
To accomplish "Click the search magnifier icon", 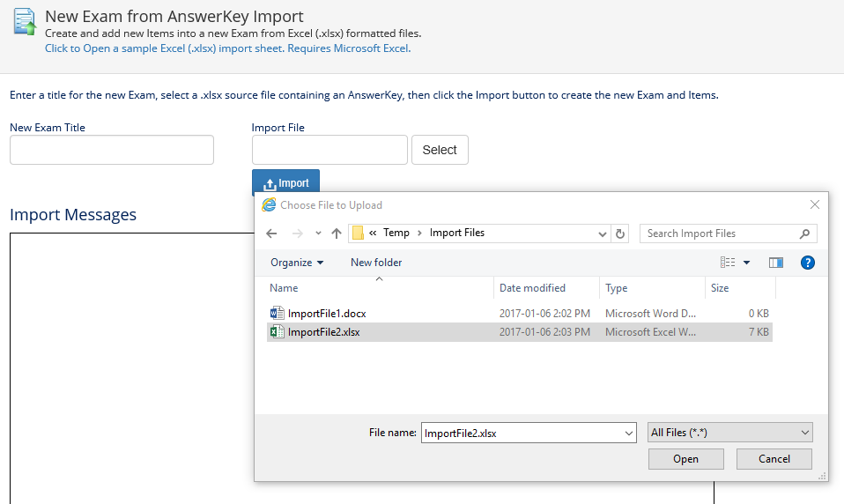I will coord(803,233).
